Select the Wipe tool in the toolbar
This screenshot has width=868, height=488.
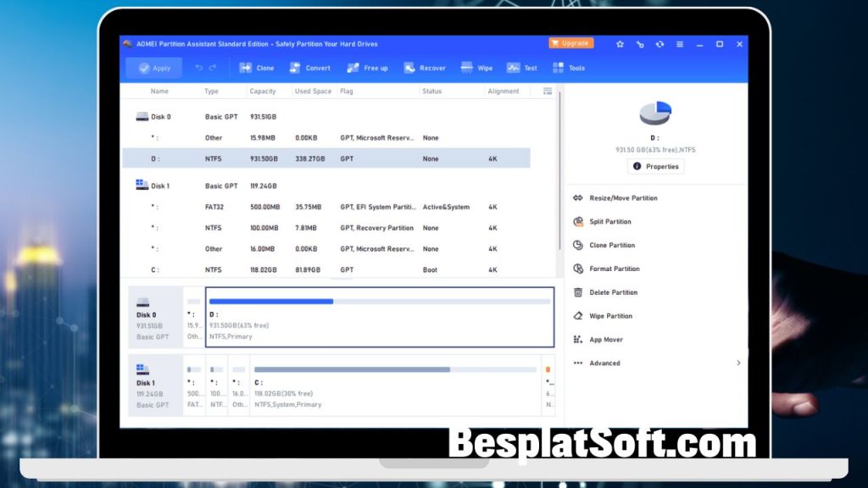476,68
